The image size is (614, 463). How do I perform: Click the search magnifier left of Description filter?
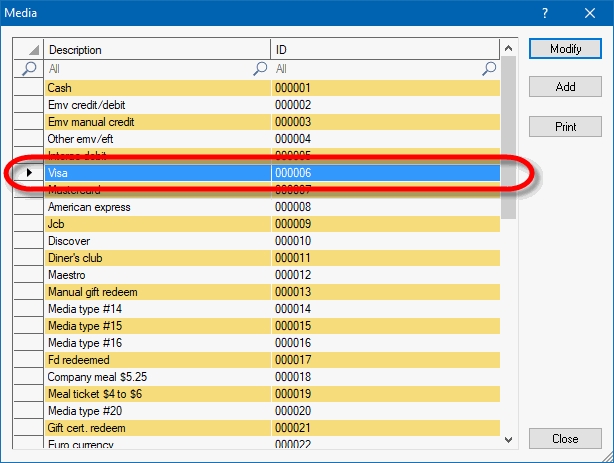pos(28,69)
